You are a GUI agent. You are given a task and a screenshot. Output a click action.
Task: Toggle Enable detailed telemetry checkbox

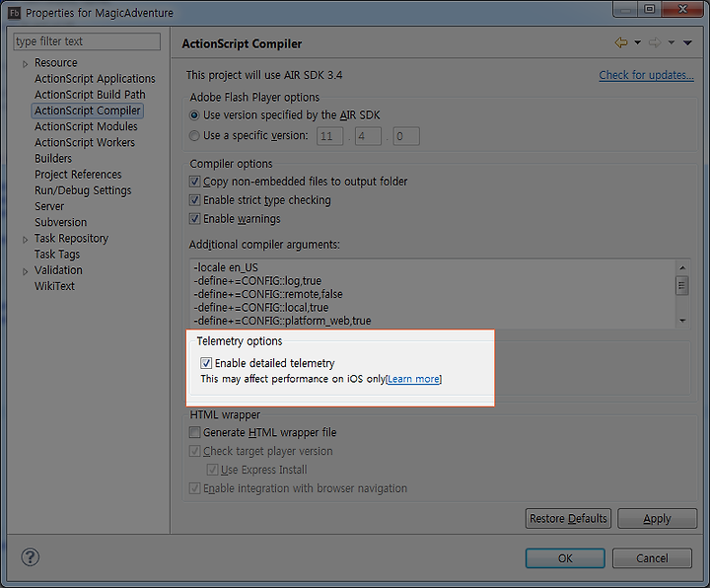click(x=206, y=363)
